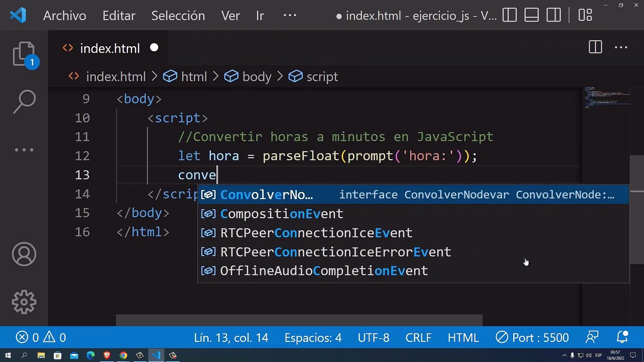This screenshot has width=644, height=362.
Task: Click the comment text on line 11
Action: pyautogui.click(x=336, y=137)
